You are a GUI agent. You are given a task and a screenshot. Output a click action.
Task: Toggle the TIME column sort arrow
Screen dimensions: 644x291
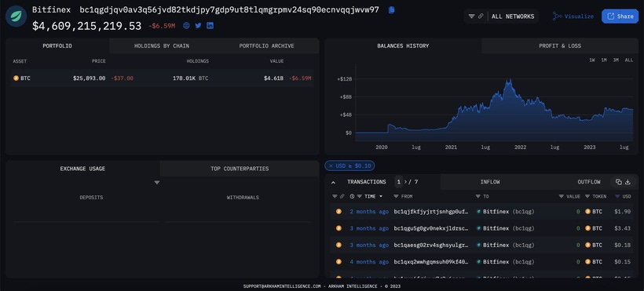pyautogui.click(x=381, y=197)
